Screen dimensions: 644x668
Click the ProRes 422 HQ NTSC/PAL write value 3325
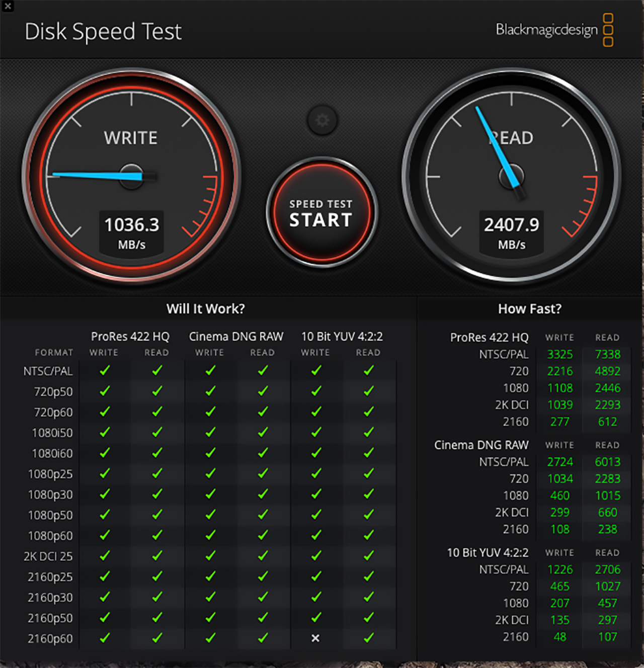tap(560, 354)
